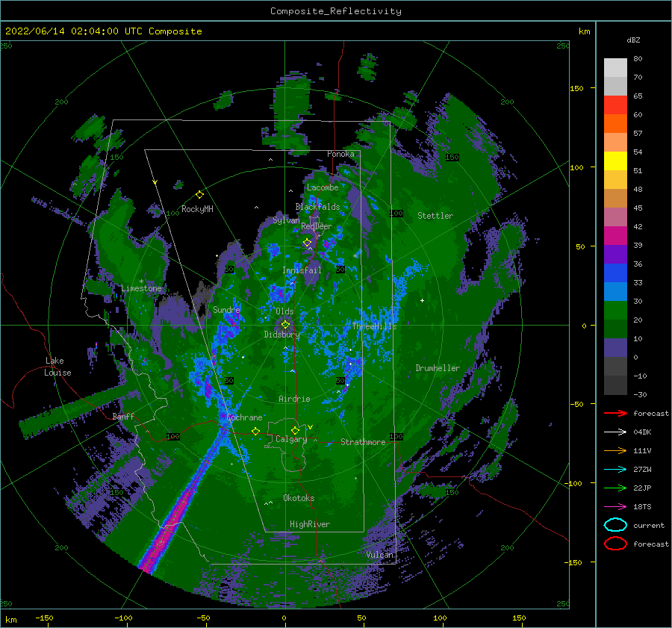The height and width of the screenshot is (628, 672).
Task: Select the light blue 33 dBZ swatch
Action: coord(615,291)
